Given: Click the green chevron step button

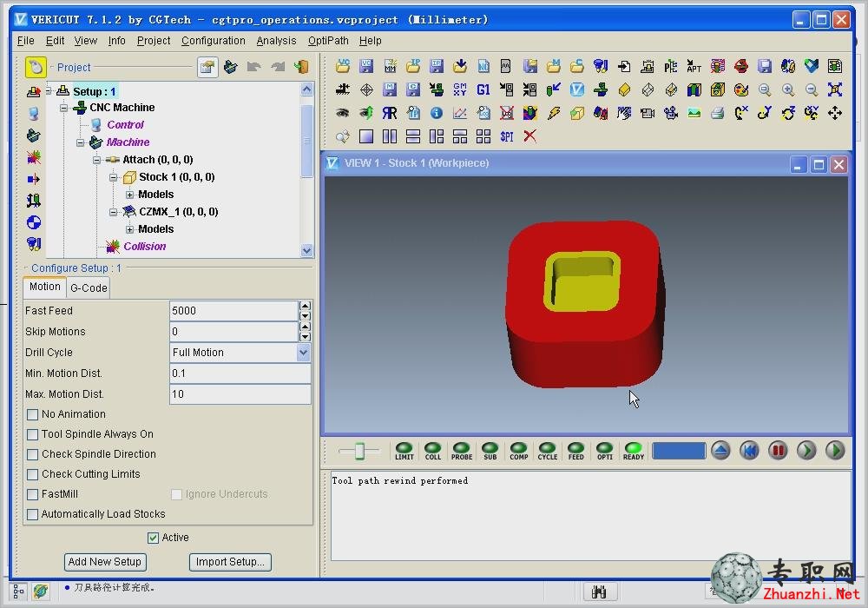Looking at the screenshot, I should [x=806, y=451].
